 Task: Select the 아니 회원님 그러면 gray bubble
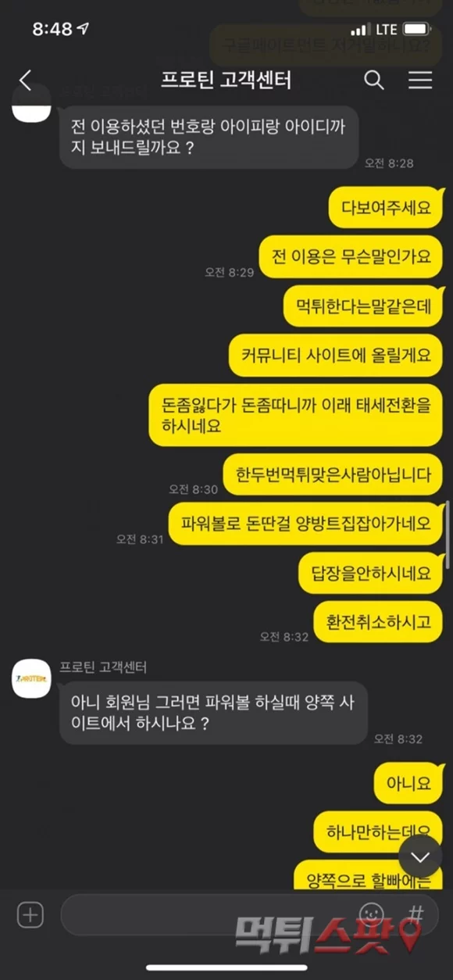(213, 712)
